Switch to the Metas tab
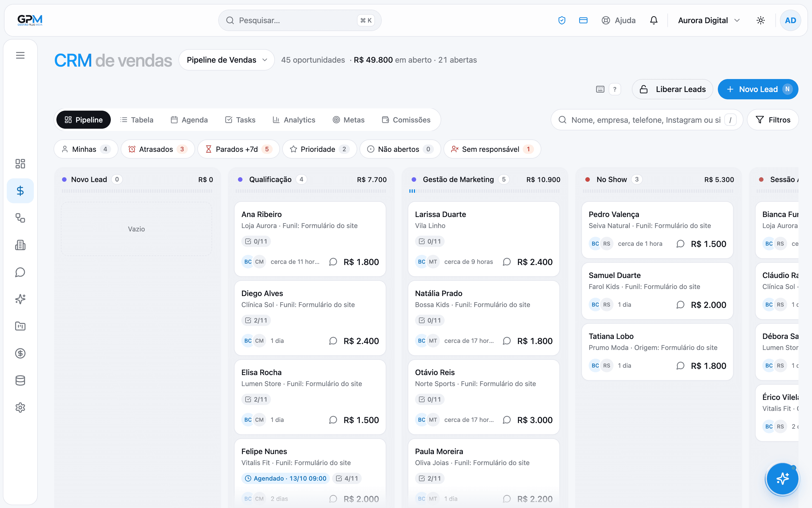The image size is (812, 508). (x=348, y=120)
